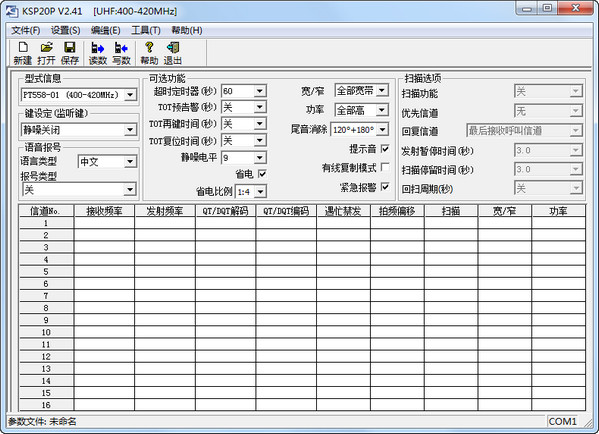Open the 静噪电平 squelch level dropdown

pyautogui.click(x=259, y=157)
